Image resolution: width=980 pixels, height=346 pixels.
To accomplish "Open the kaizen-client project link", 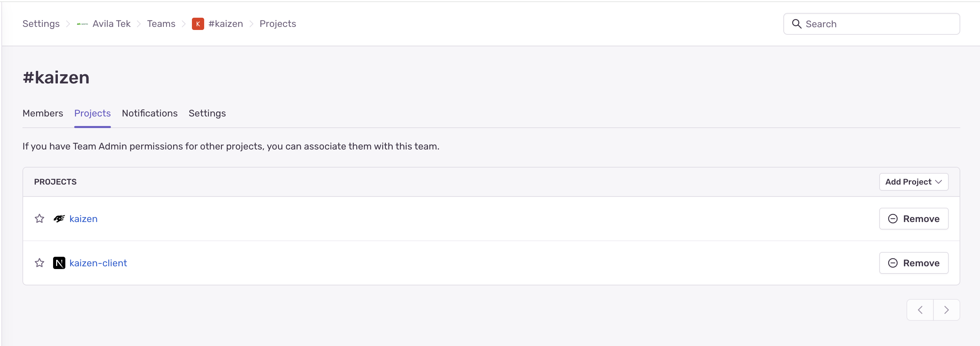I will point(98,263).
